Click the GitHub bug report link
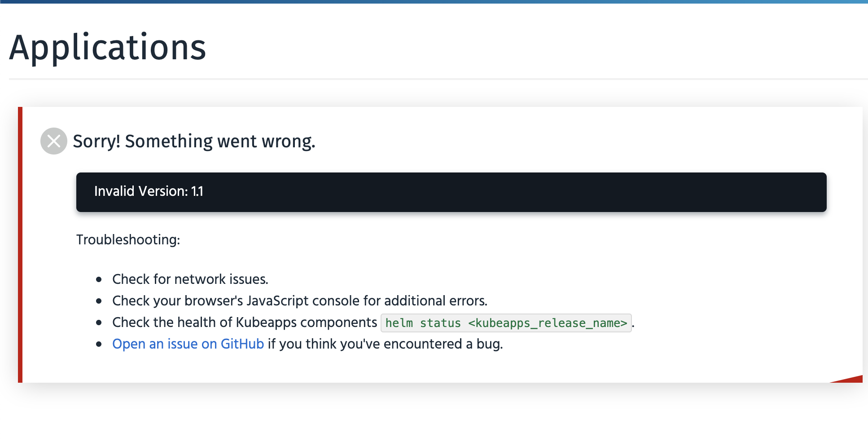Viewport: 868px width, 442px height. point(188,344)
